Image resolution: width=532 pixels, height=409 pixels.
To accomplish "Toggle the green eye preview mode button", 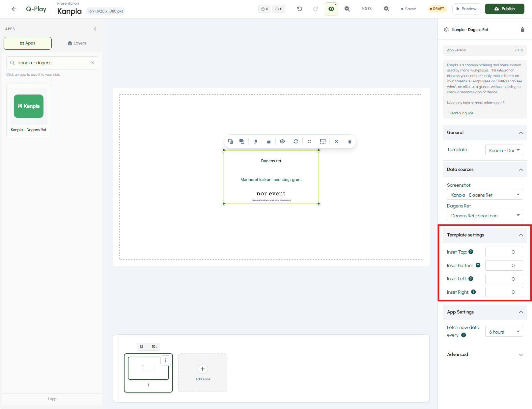I will (331, 9).
